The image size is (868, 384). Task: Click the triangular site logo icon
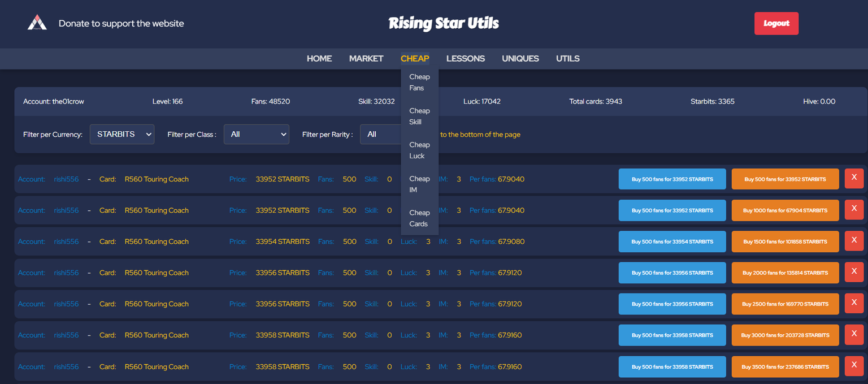pyautogui.click(x=37, y=22)
